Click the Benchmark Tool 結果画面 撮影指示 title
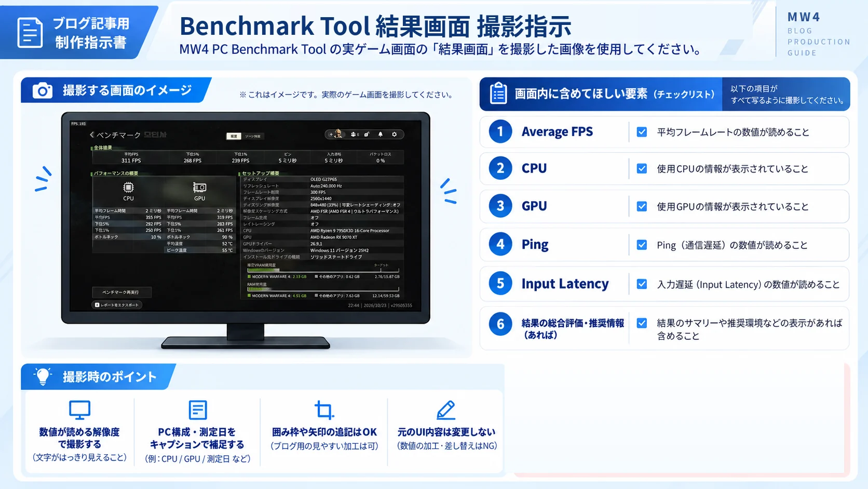Viewport: 868px width, 489px height. (x=375, y=26)
